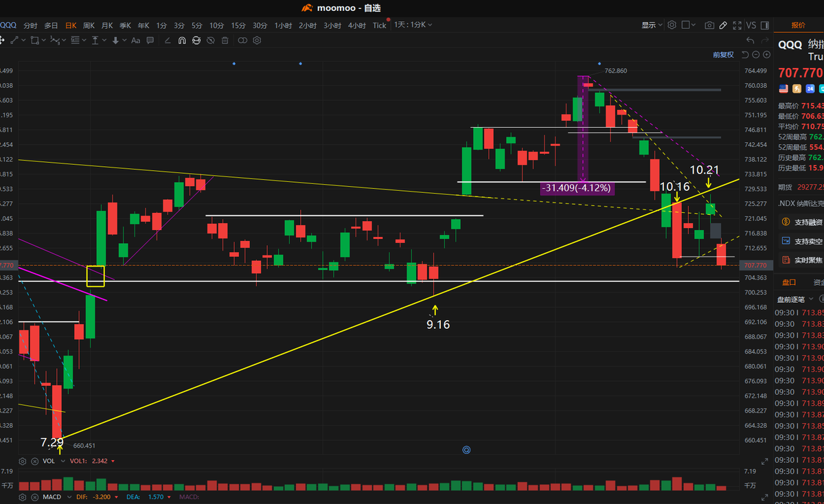This screenshot has width=824, height=504.
Task: Open VOL indicator settings gear
Action: 22,461
